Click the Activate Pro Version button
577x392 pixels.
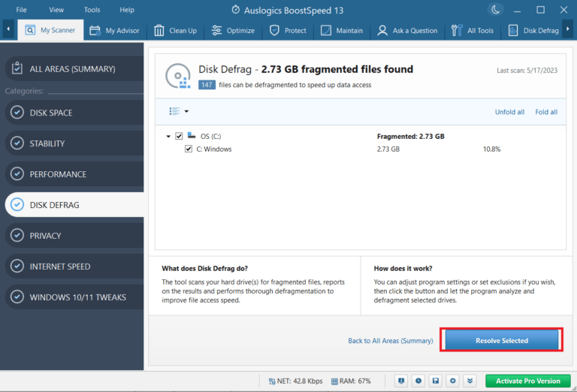(x=527, y=381)
